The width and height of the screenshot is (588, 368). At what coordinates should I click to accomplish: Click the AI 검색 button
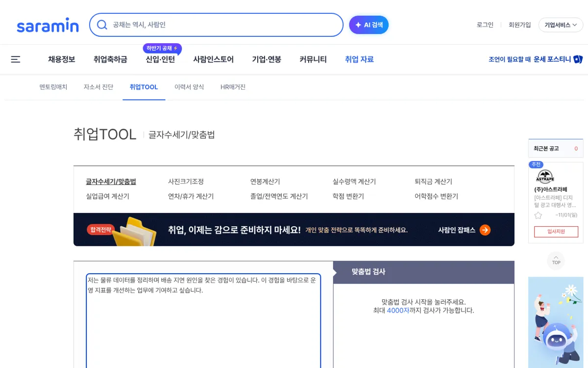[x=369, y=25]
